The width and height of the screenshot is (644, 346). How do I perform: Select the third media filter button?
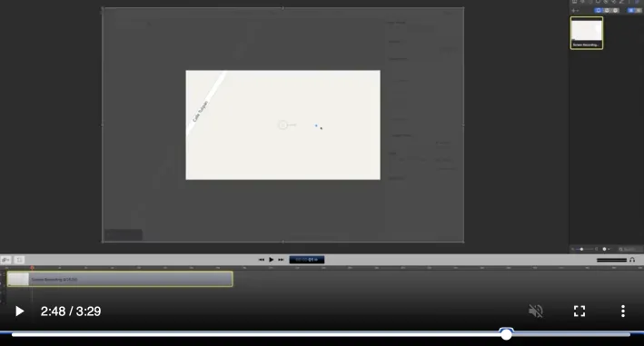615,10
